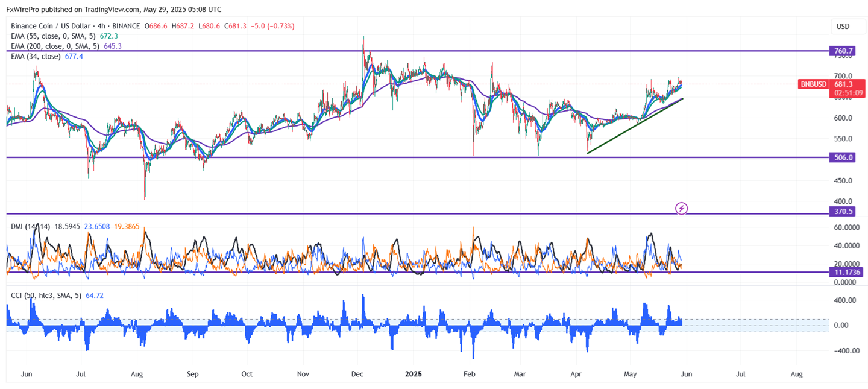Click the purple lightning event icon
This screenshot has width=868, height=389.
pyautogui.click(x=681, y=209)
